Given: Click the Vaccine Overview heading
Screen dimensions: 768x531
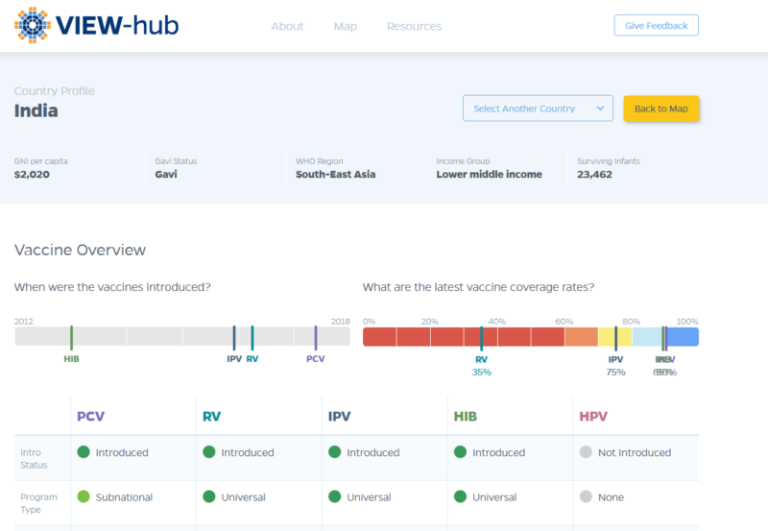Looking at the screenshot, I should tap(80, 250).
